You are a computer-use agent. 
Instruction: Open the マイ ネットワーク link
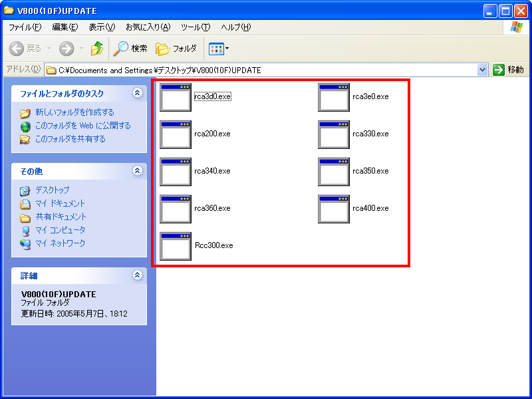point(60,243)
